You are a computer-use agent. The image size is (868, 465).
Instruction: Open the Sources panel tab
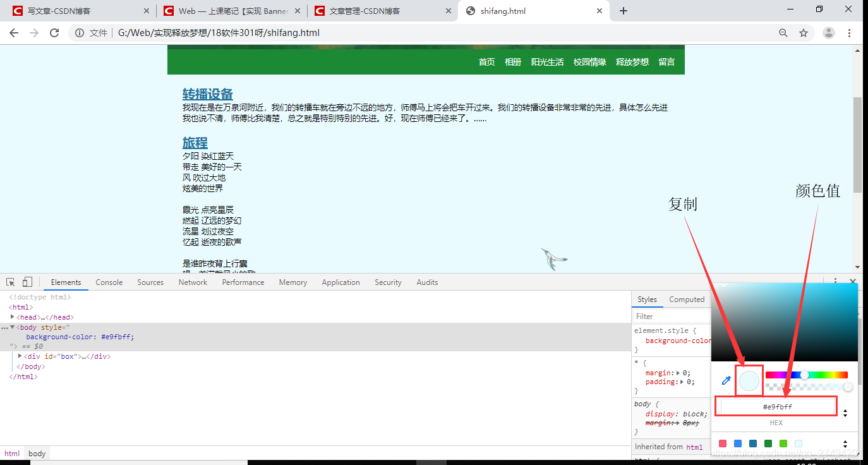150,282
